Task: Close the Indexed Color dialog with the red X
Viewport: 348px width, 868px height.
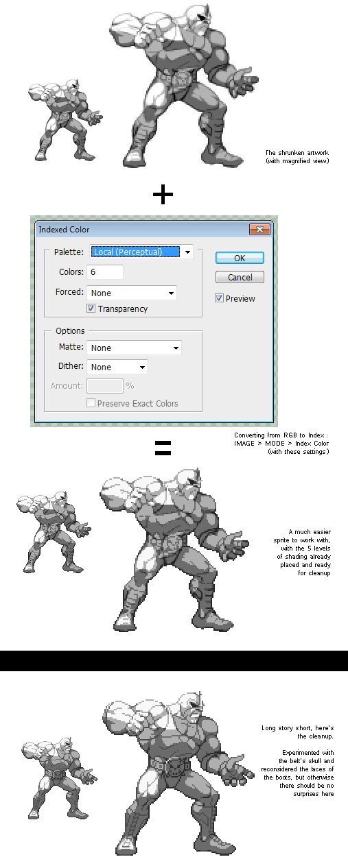Action: [x=258, y=230]
